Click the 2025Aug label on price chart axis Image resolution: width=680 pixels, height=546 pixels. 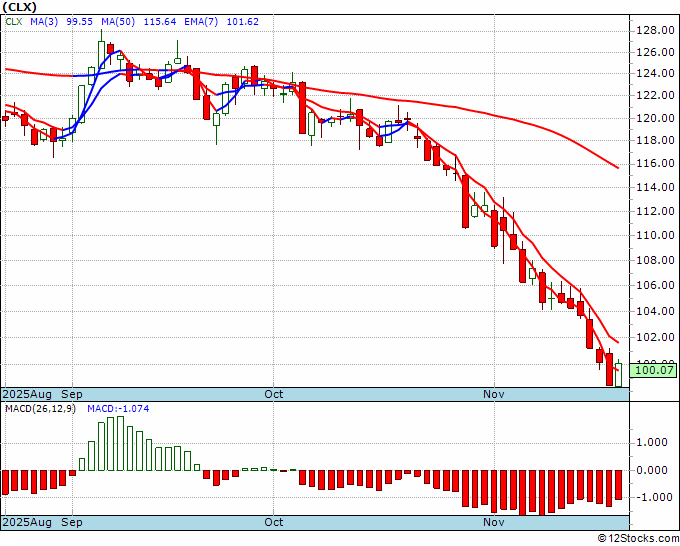27,394
